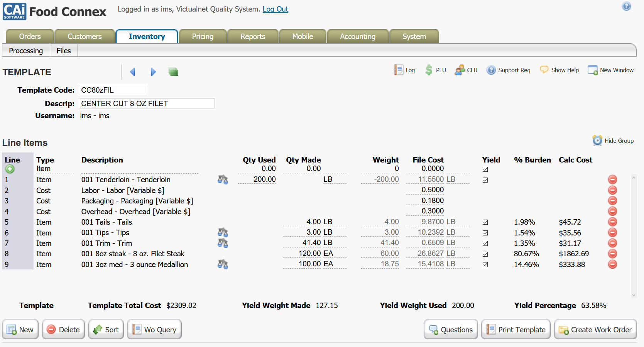Click Show Help speech bubble
This screenshot has width=644, height=347.
pos(559,70)
